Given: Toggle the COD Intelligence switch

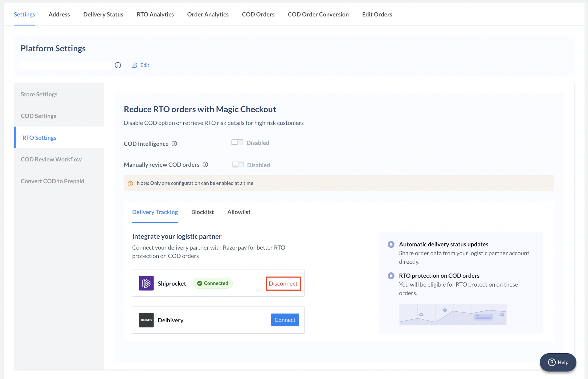Looking at the screenshot, I should (237, 142).
